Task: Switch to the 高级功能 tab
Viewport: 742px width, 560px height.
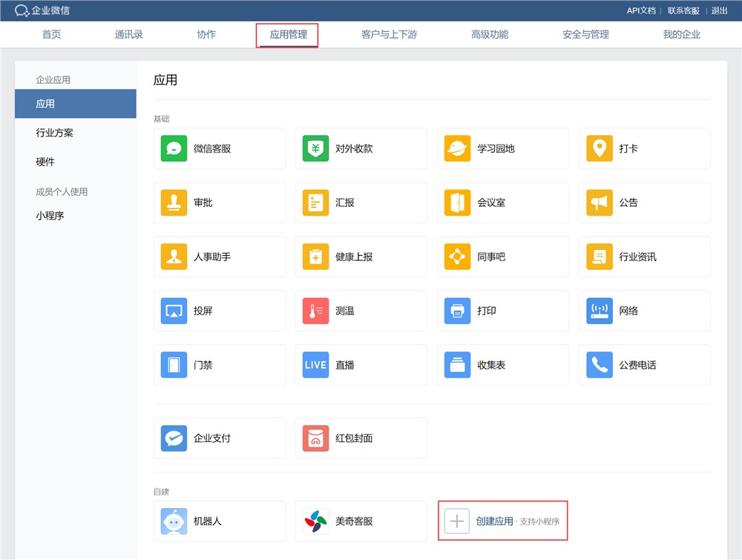Action: tap(490, 35)
